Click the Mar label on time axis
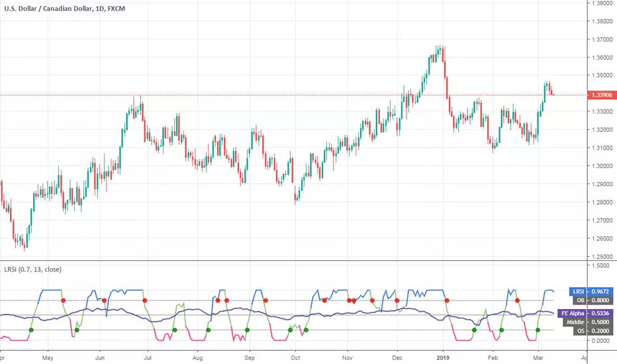 point(538,357)
